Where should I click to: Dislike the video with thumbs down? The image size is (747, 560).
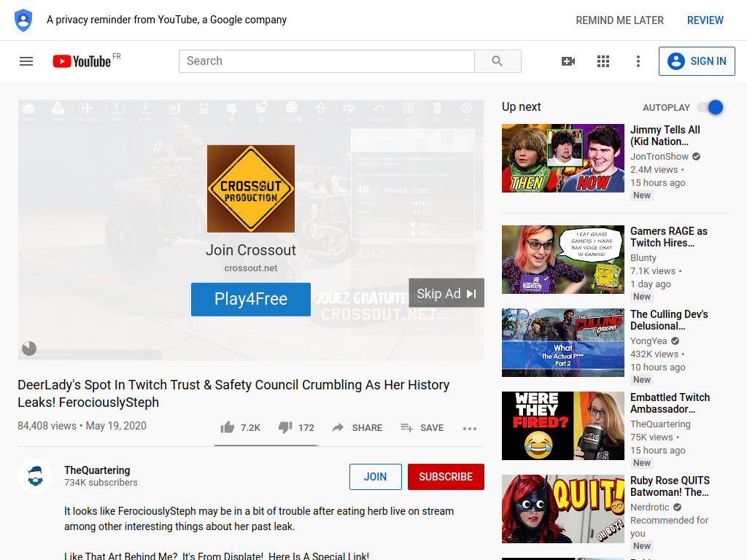point(296,427)
